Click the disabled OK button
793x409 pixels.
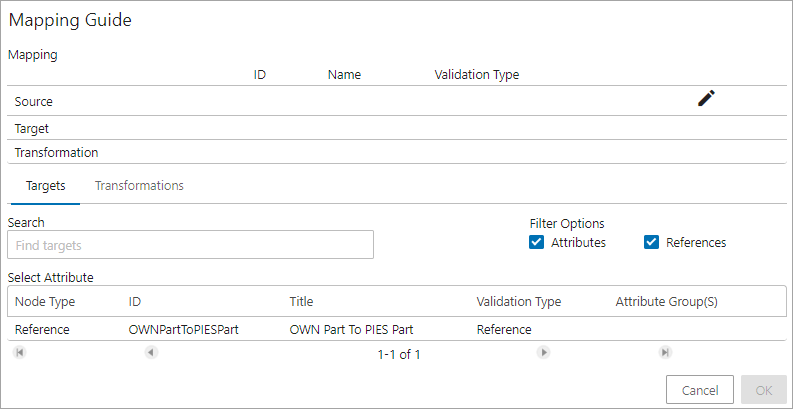764,390
